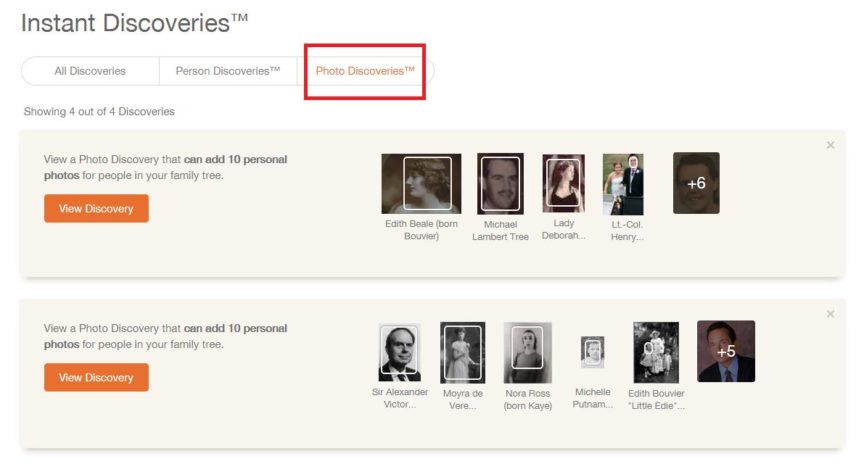Open the Lt.-Col. Henry photo thumbnail
The height and width of the screenshot is (472, 864).
point(623,184)
